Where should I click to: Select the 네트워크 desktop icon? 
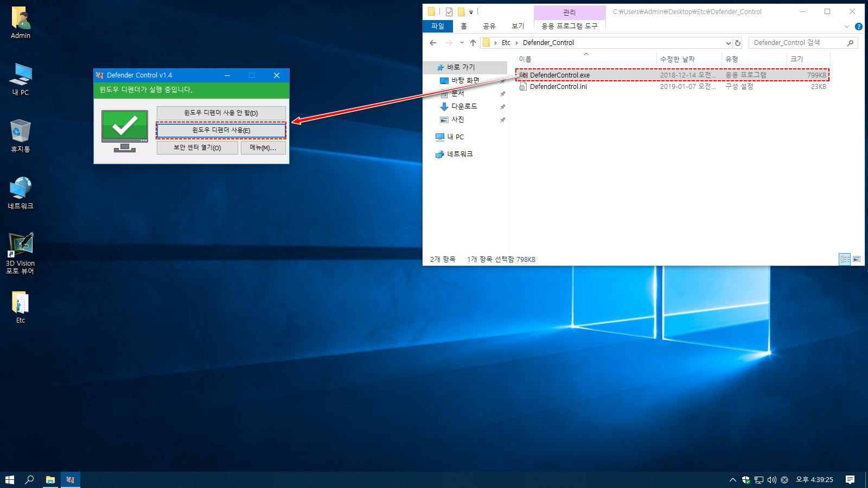point(21,193)
